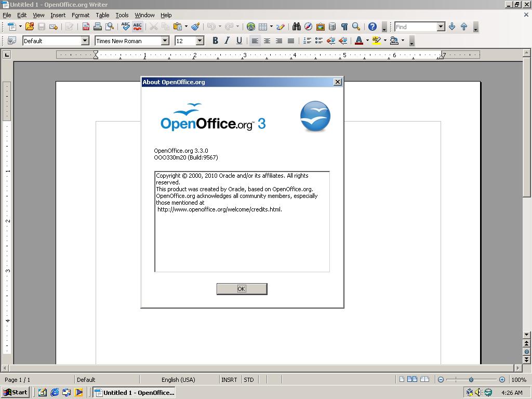Click INSRT insert mode status field
532x399 pixels.
click(229, 380)
